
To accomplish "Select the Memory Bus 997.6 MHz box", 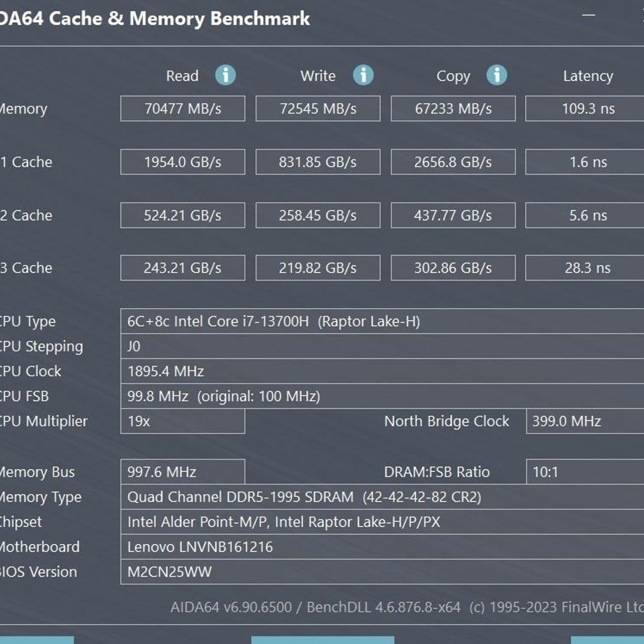I will (183, 472).
